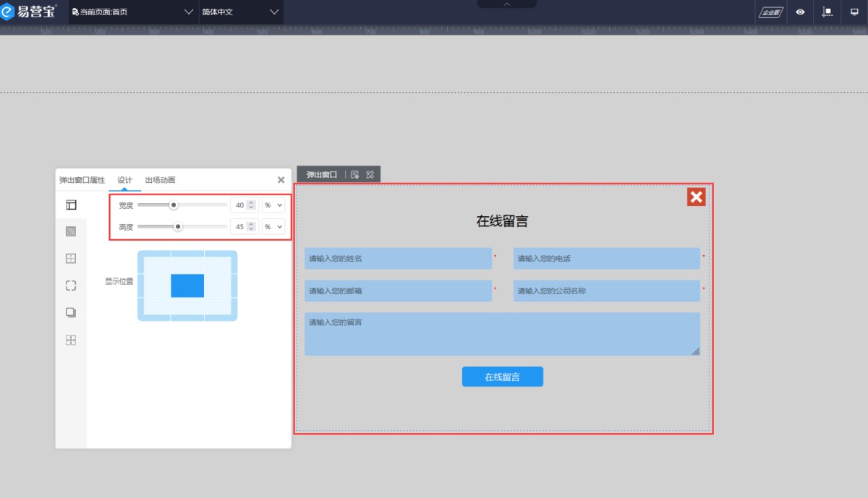Open the 宽度 unit % dropdown
Viewport: 868px width, 498px height.
tap(273, 205)
